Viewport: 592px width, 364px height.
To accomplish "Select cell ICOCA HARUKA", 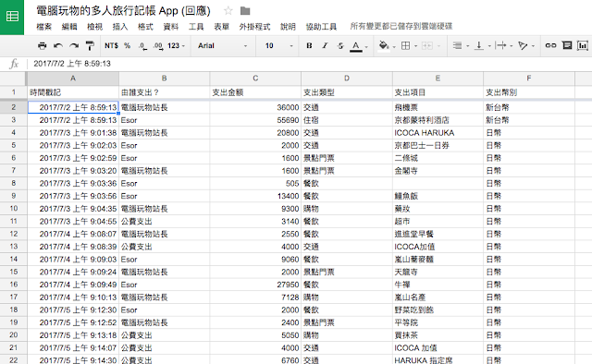I will tap(438, 133).
